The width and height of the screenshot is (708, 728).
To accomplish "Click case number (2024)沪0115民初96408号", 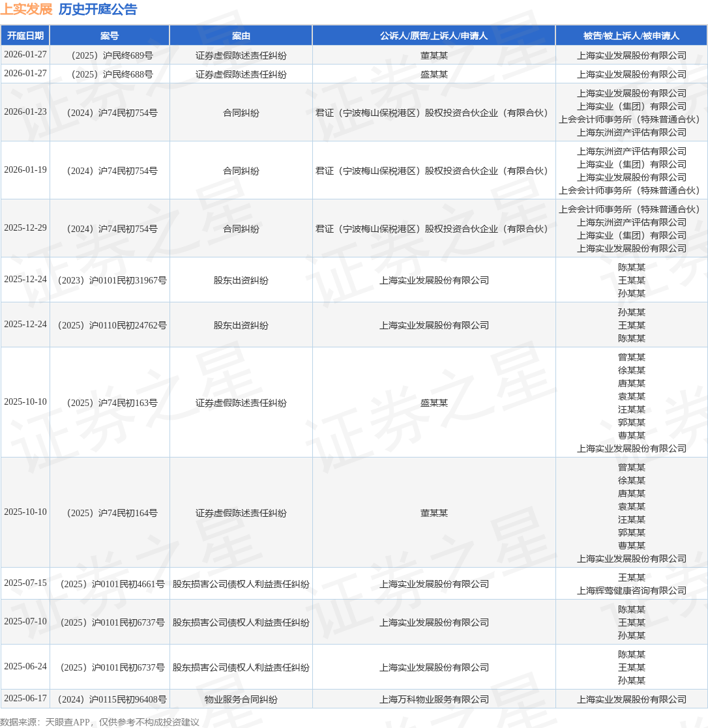I will (x=110, y=699).
